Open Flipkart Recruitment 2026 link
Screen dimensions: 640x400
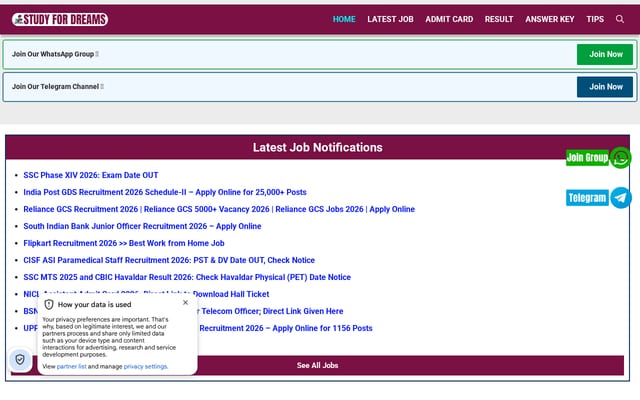pos(124,243)
